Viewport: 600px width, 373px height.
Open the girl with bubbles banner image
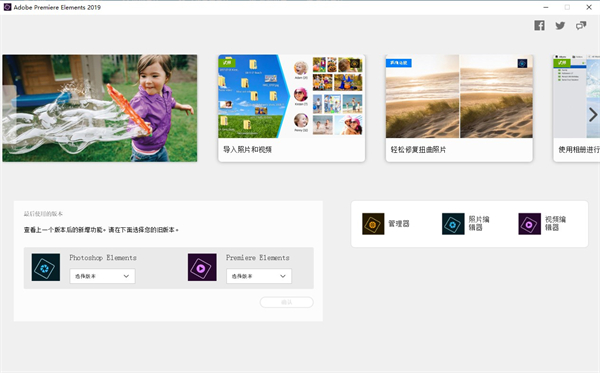pos(100,108)
